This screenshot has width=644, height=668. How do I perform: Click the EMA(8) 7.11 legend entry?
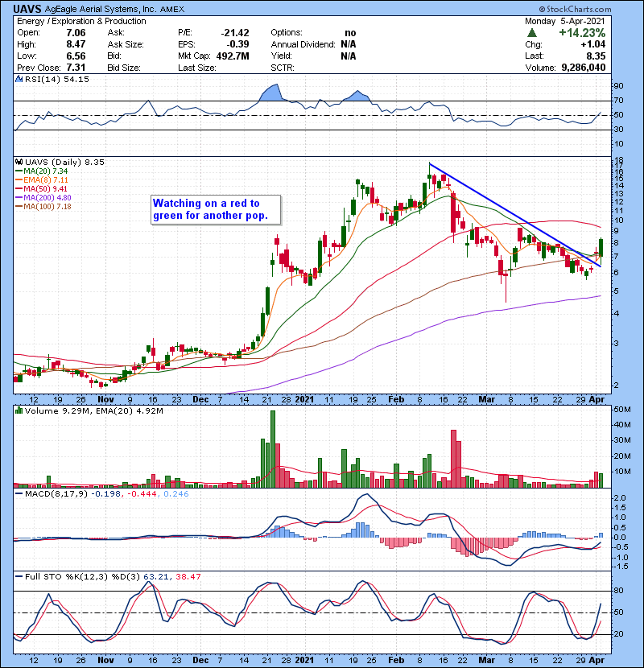coord(42,180)
